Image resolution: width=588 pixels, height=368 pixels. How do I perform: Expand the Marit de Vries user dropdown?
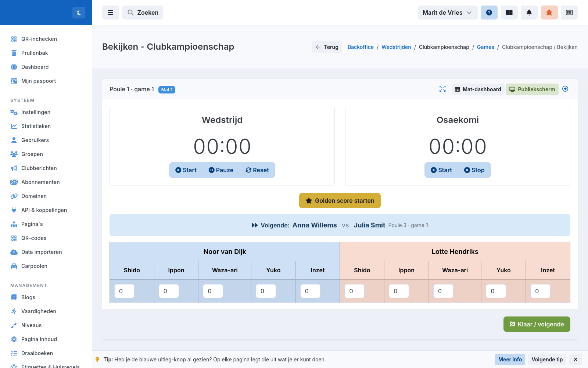[x=448, y=13]
